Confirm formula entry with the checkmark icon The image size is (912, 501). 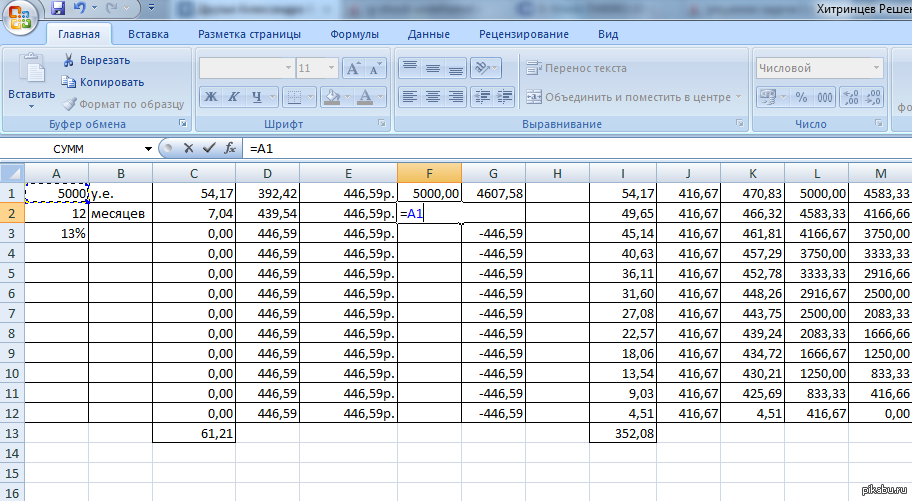pos(208,148)
